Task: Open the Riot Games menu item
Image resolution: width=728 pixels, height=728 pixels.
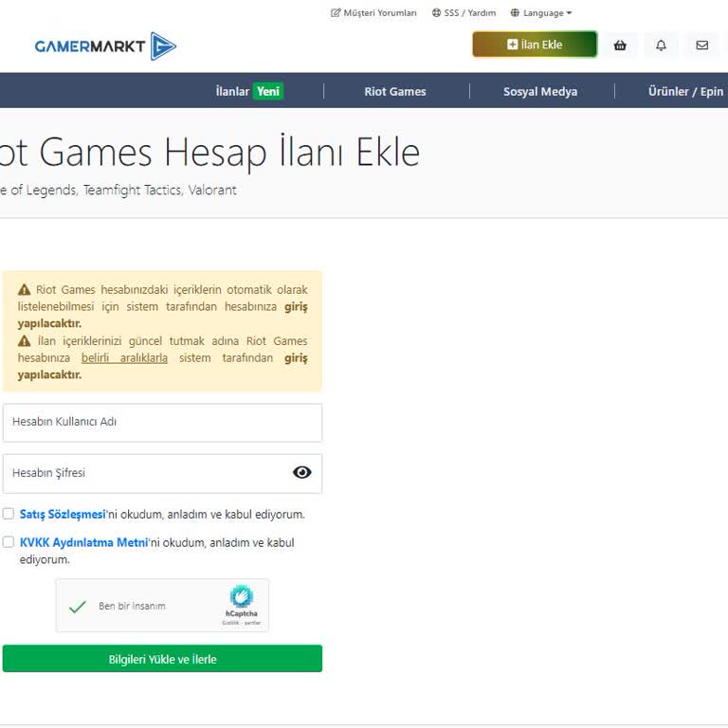Action: [x=395, y=91]
